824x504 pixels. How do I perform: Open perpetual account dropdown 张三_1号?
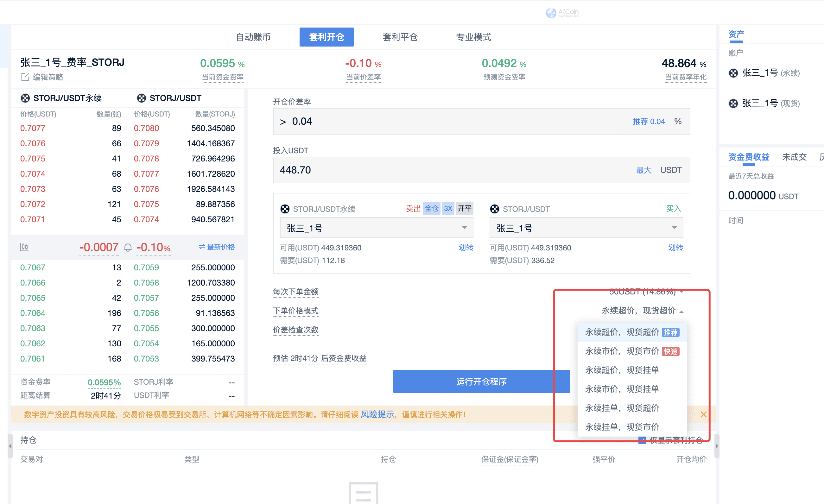(377, 228)
